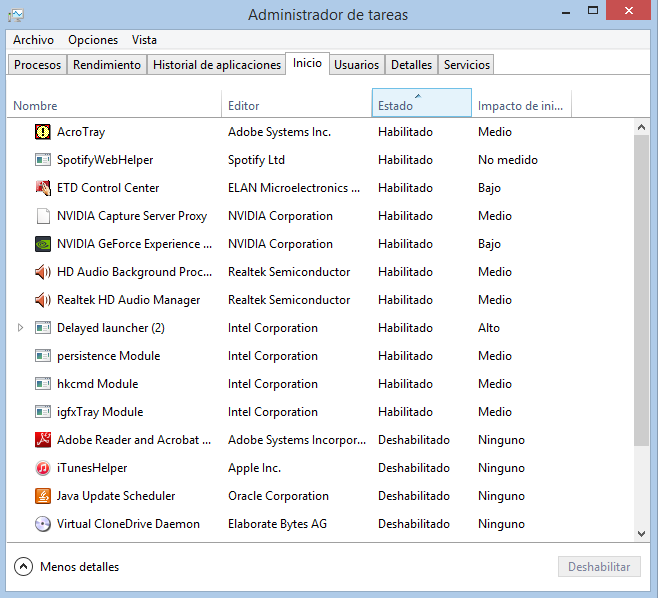The height and width of the screenshot is (598, 658).
Task: Select the hkcmd Module name
Action: 97,384
